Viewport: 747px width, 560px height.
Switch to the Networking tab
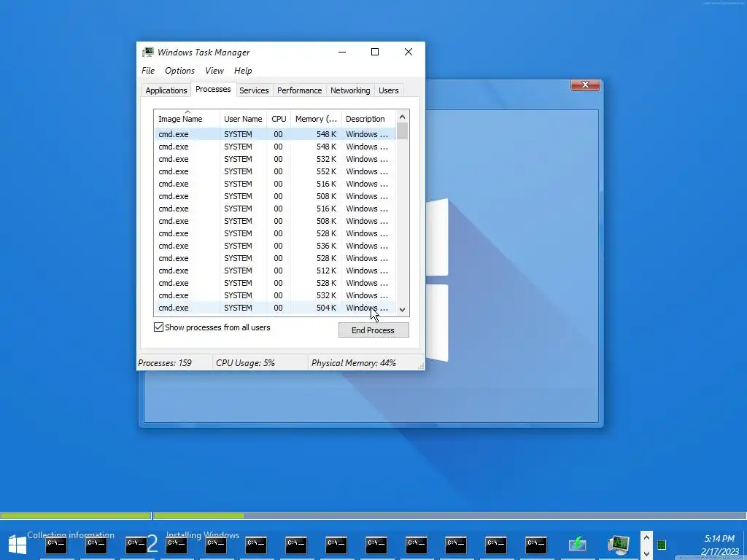pyautogui.click(x=350, y=90)
